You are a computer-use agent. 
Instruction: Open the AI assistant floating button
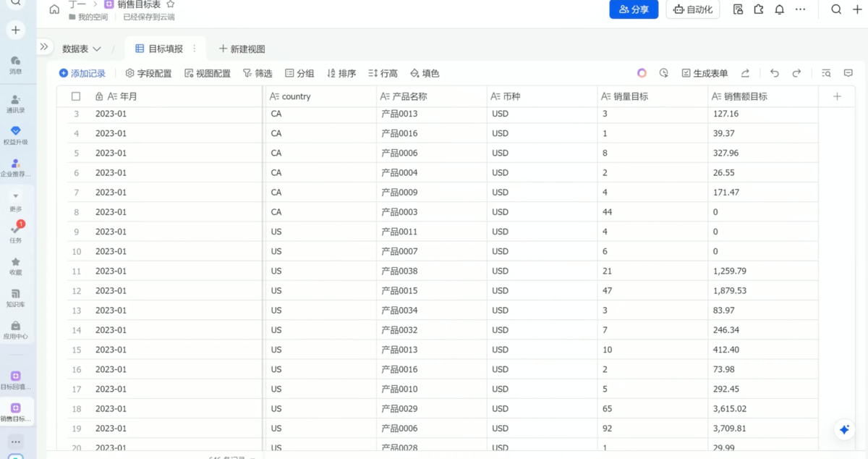(x=843, y=429)
